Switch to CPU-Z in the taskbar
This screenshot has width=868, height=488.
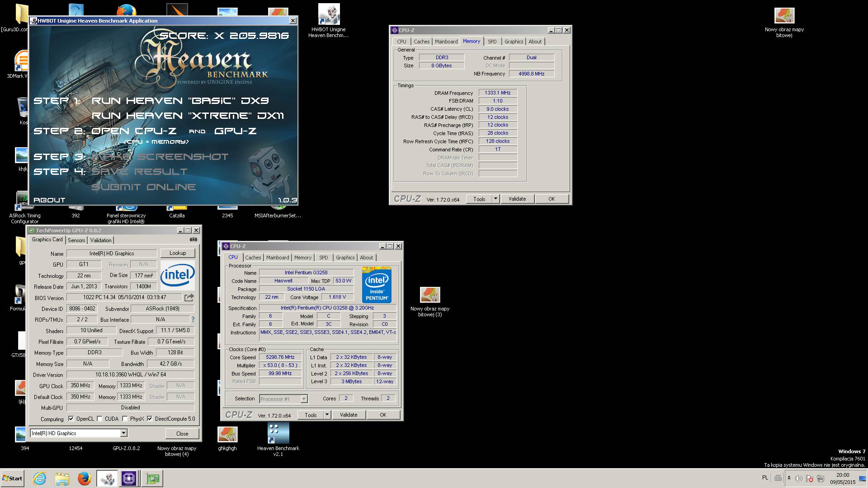[x=129, y=478]
